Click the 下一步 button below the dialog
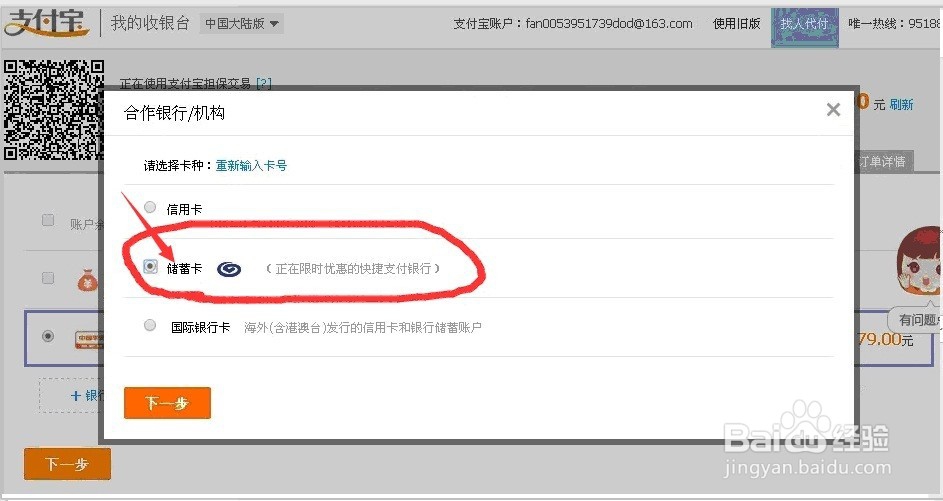Screen dimensions: 943x501 tap(67, 464)
